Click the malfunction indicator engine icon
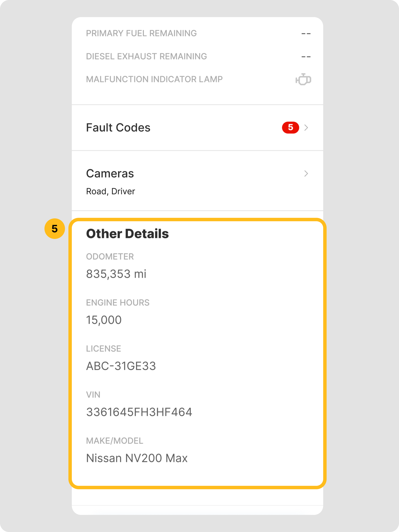This screenshot has height=532, width=399. [x=303, y=79]
